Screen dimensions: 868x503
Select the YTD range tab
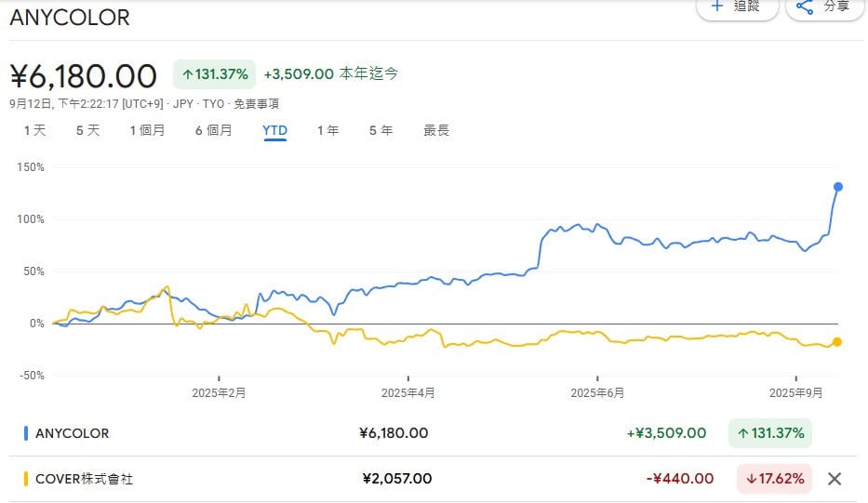274,130
